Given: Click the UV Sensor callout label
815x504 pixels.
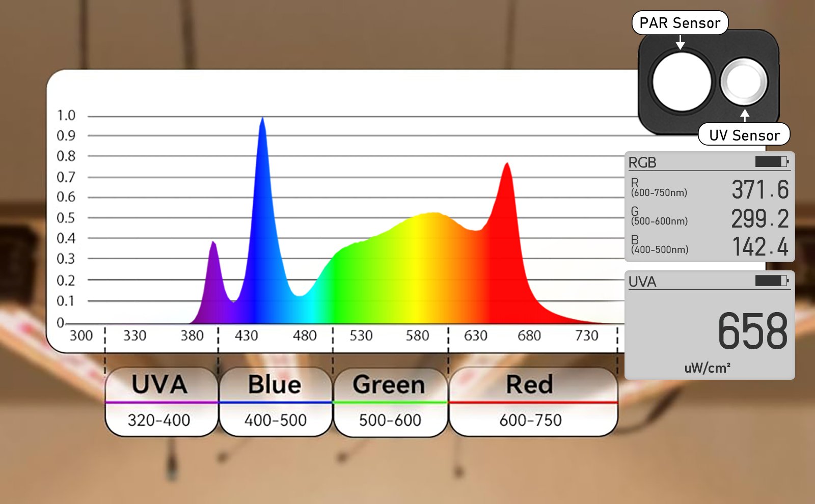Looking at the screenshot, I should (x=744, y=135).
